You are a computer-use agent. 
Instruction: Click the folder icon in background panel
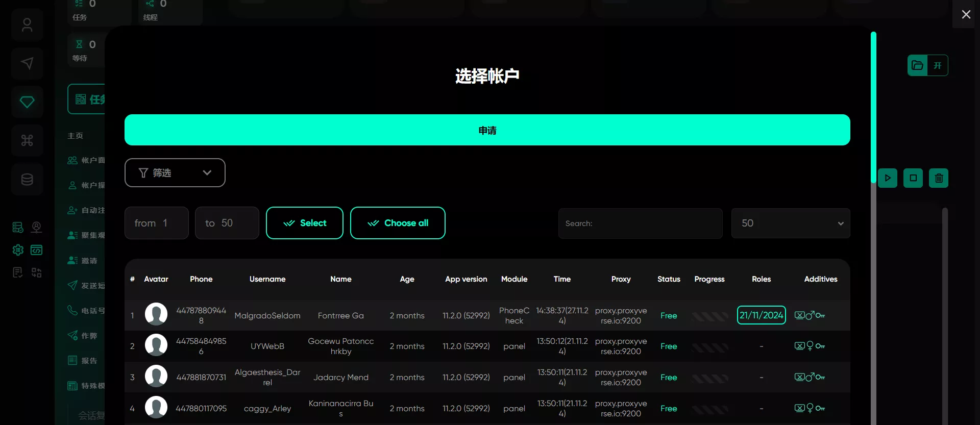[x=917, y=65]
